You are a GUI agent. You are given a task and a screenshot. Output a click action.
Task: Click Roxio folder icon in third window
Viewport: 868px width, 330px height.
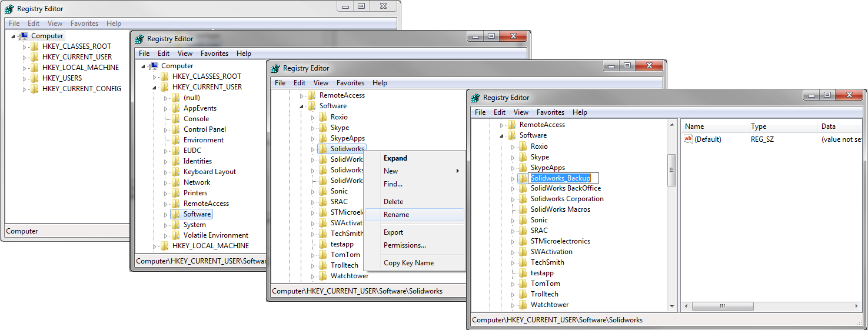pos(322,117)
